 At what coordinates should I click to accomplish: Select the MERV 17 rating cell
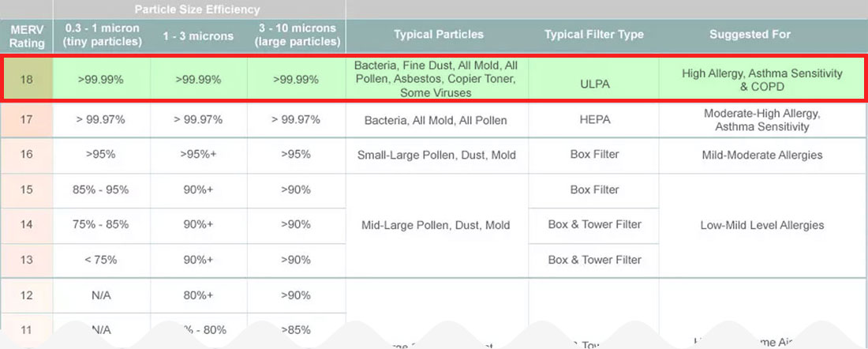click(27, 120)
